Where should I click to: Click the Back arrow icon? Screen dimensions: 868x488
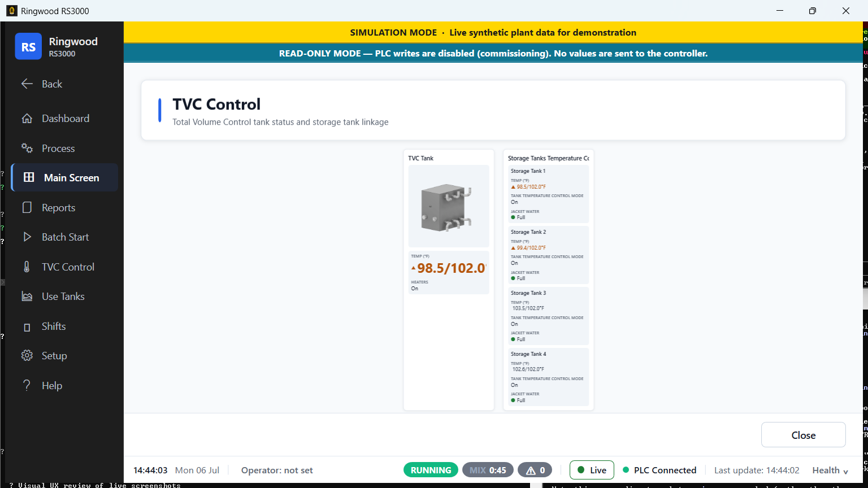click(27, 84)
